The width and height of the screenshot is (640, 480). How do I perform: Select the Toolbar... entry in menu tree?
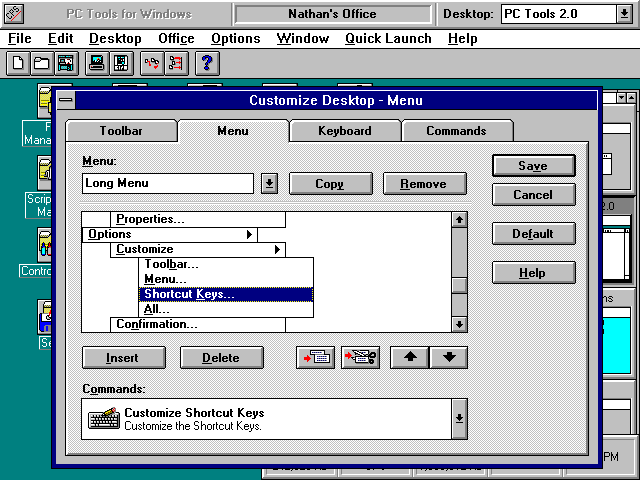[x=171, y=264]
